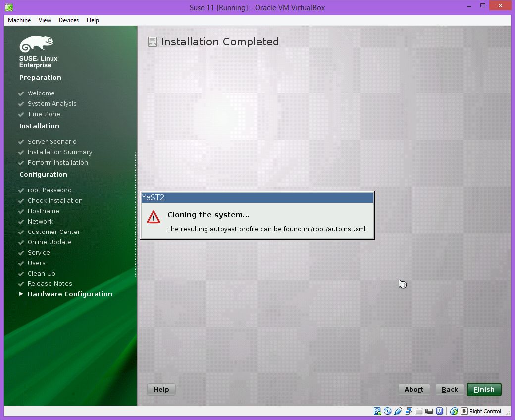Image resolution: width=515 pixels, height=420 pixels.
Task: Click the SUSE chameleon logo
Action: click(36, 44)
